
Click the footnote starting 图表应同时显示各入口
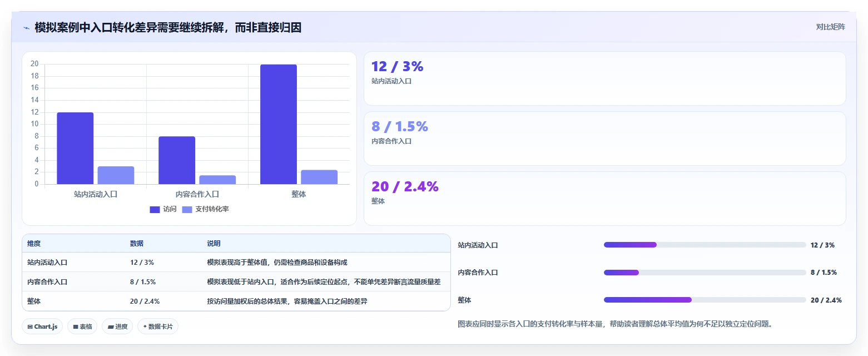pyautogui.click(x=615, y=324)
